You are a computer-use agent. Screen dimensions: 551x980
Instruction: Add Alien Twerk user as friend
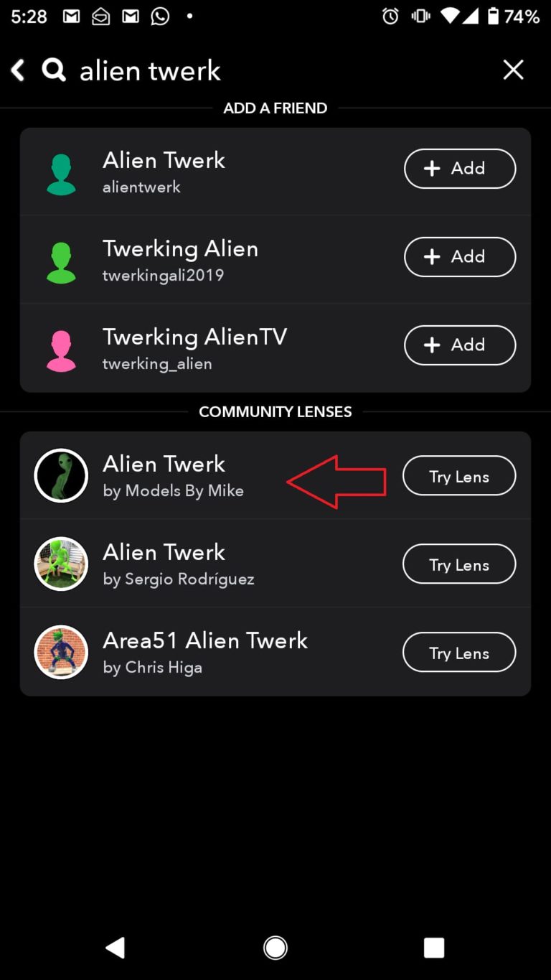click(460, 169)
